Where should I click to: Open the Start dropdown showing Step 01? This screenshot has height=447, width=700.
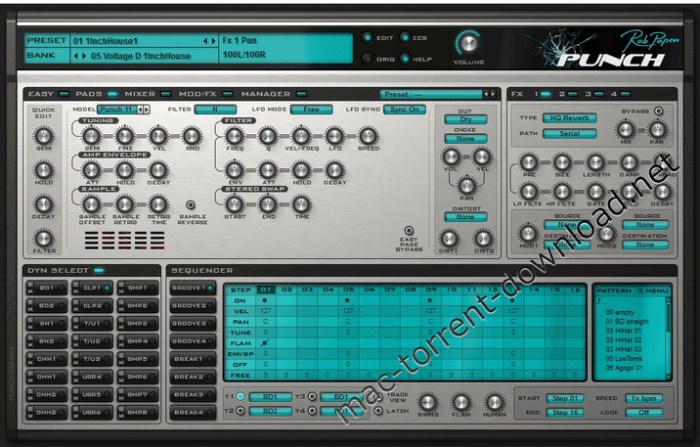565,398
